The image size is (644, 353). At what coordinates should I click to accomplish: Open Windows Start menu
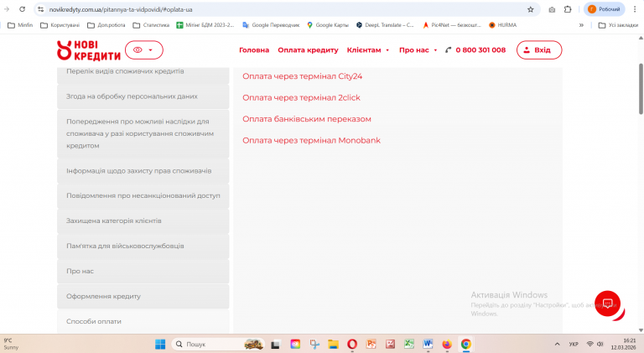click(x=160, y=344)
